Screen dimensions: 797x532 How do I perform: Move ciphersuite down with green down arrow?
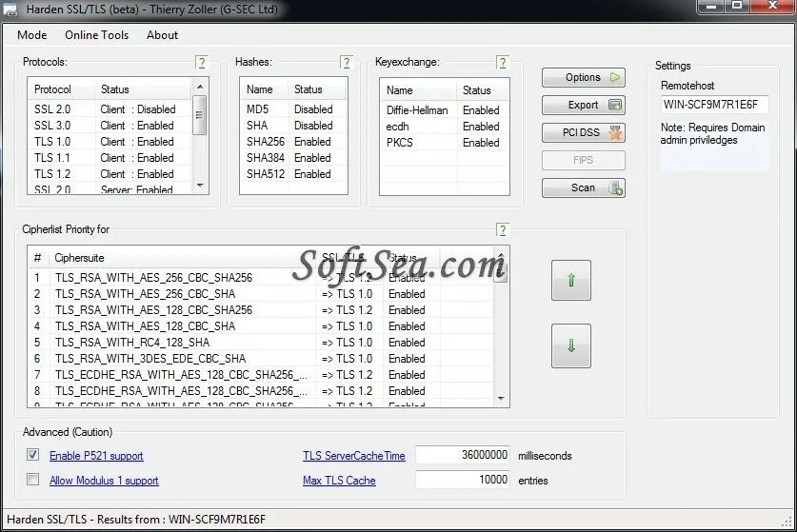[571, 345]
